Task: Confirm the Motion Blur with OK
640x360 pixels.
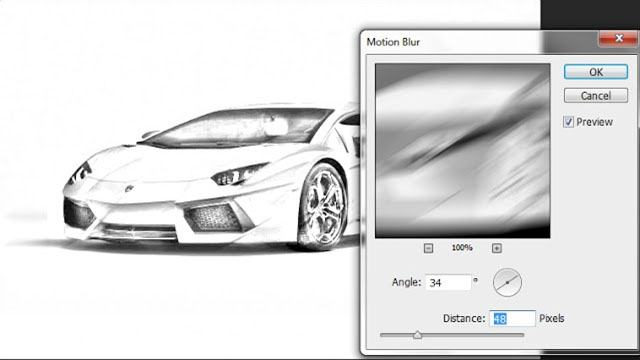Action: 596,72
